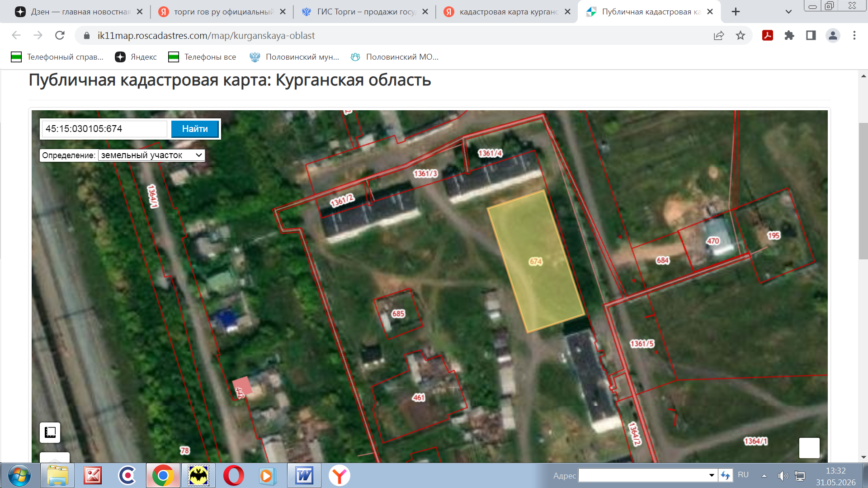The height and width of the screenshot is (488, 868).
Task: Click parcel label 684 on map
Action: pos(663,260)
